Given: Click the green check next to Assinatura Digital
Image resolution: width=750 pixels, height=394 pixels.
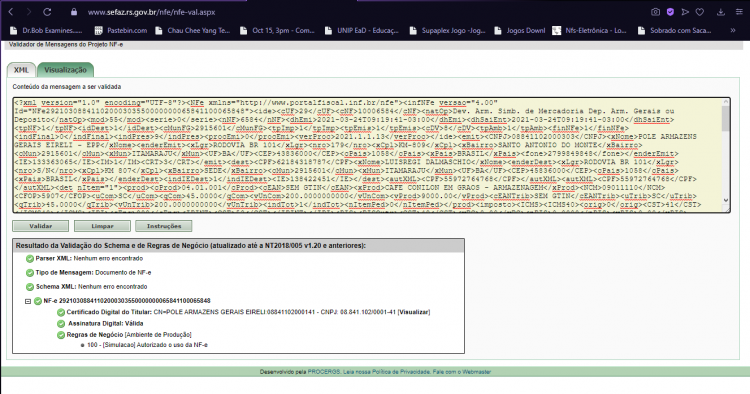Looking at the screenshot, I should (61, 324).
